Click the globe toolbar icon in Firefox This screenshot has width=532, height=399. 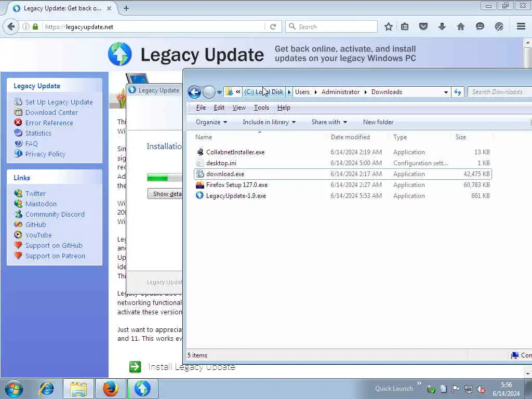coord(499,26)
